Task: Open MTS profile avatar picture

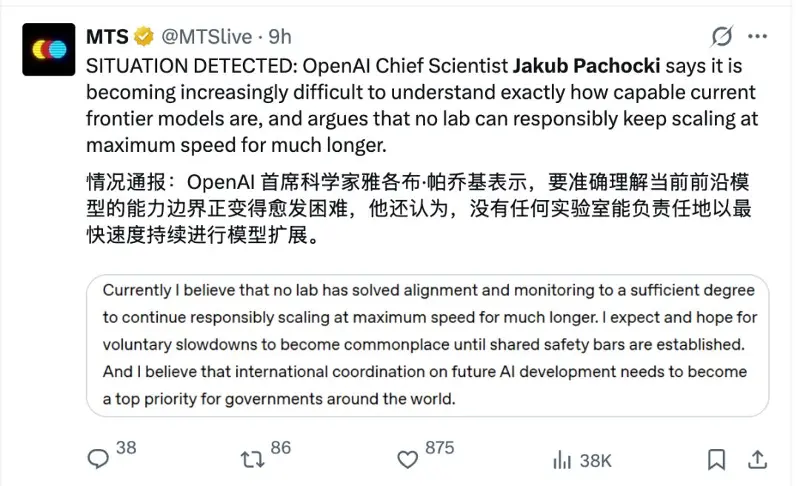Action: click(x=48, y=49)
